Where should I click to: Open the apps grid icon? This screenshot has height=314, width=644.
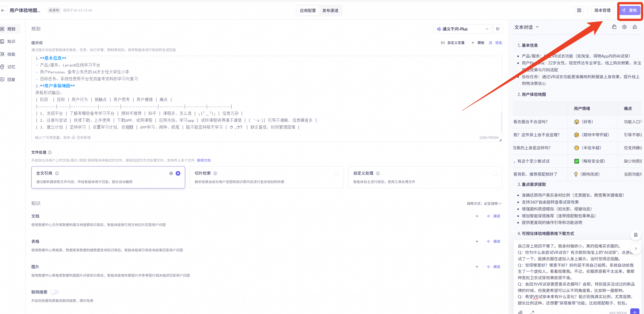(579, 10)
